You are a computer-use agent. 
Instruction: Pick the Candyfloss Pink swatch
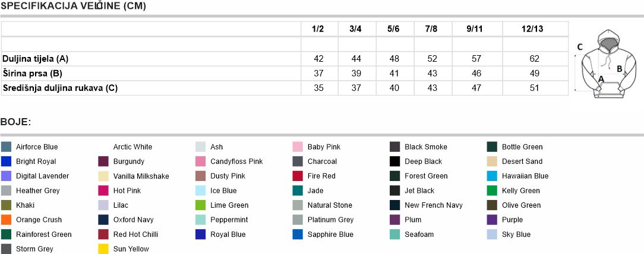[x=200, y=161]
